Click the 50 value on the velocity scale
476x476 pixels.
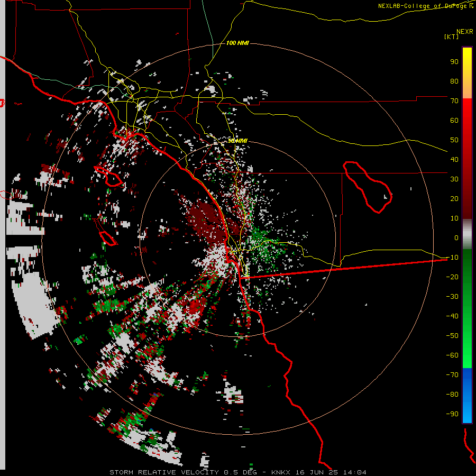454,140
